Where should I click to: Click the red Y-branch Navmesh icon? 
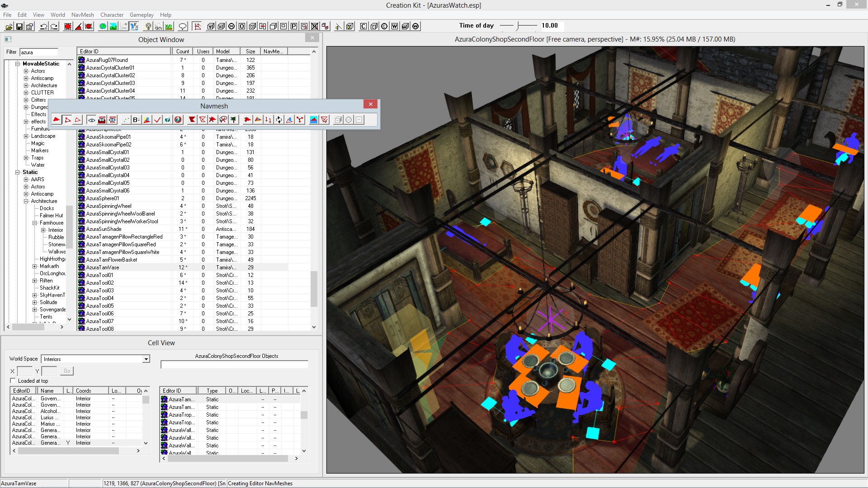point(299,120)
